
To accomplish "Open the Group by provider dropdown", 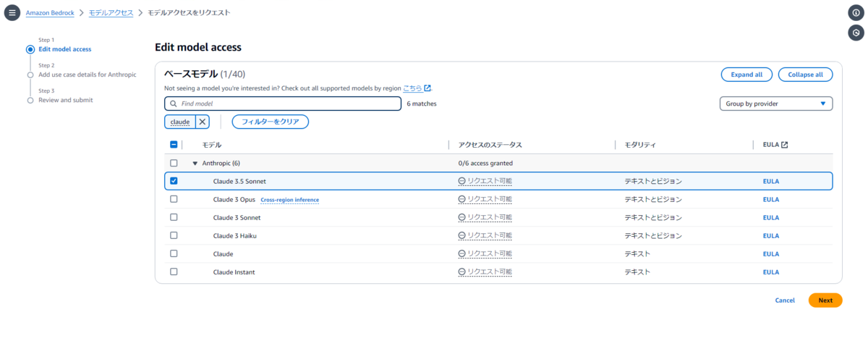I will pos(776,104).
